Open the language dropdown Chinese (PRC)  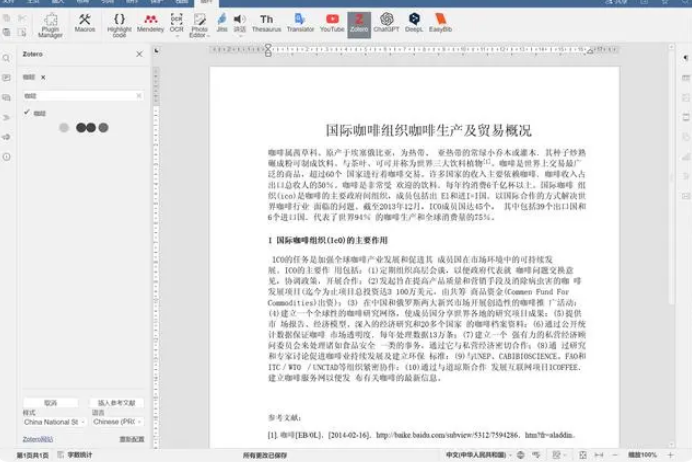point(117,422)
